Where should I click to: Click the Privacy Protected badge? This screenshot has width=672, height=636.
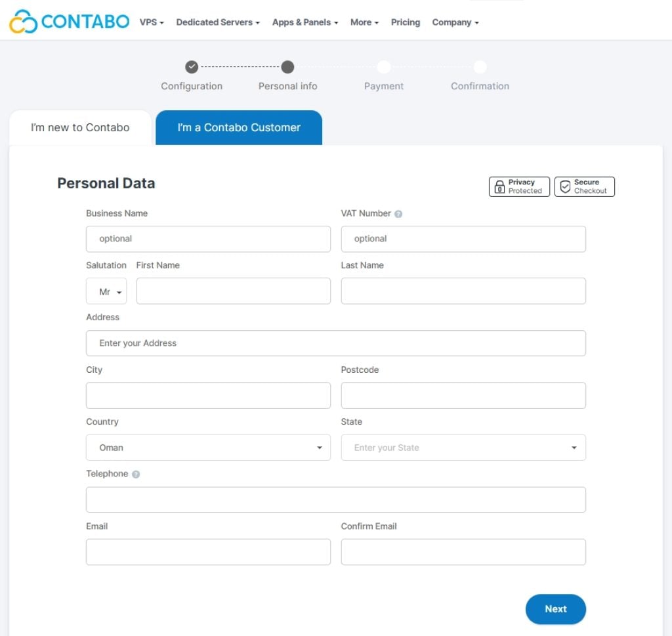[518, 186]
